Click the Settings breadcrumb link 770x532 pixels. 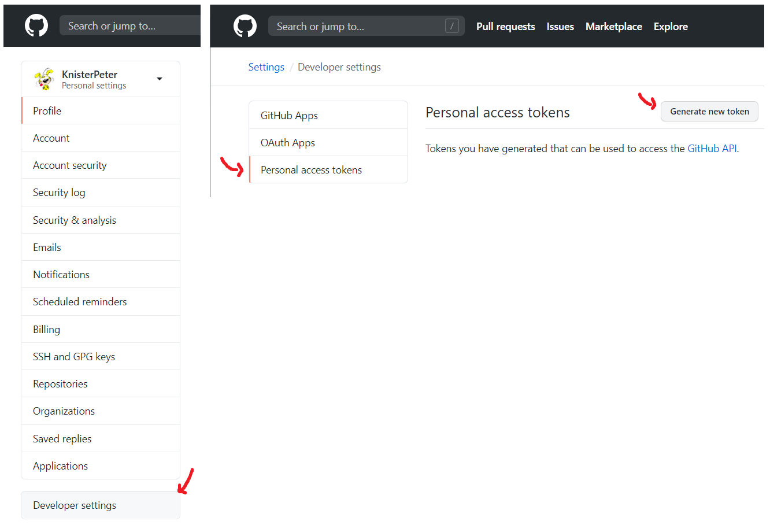pos(266,67)
